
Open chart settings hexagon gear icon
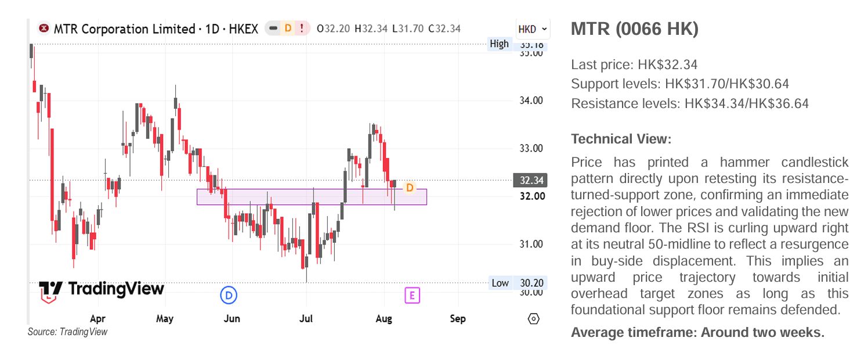(534, 318)
